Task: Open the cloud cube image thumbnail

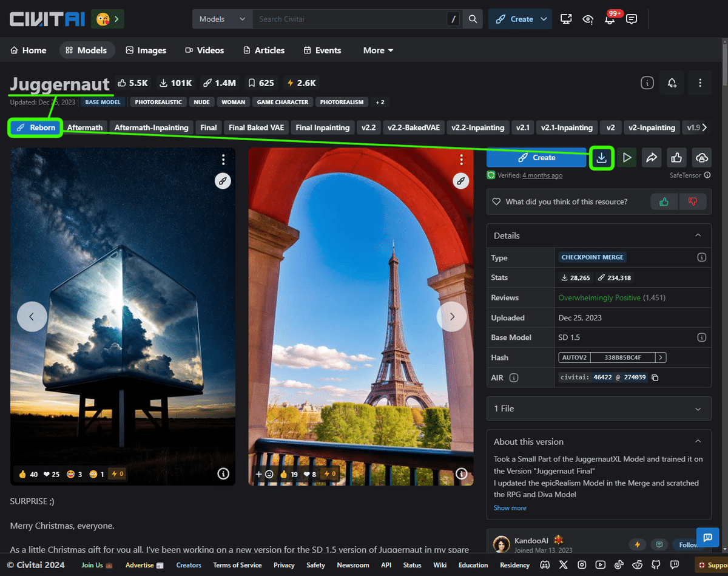Action: [x=123, y=316]
